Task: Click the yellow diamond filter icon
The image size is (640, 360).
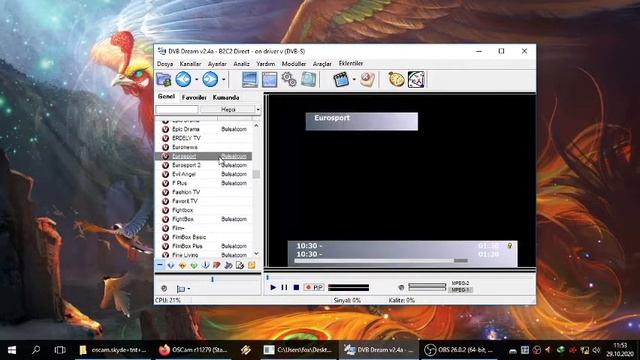Action: (x=182, y=265)
